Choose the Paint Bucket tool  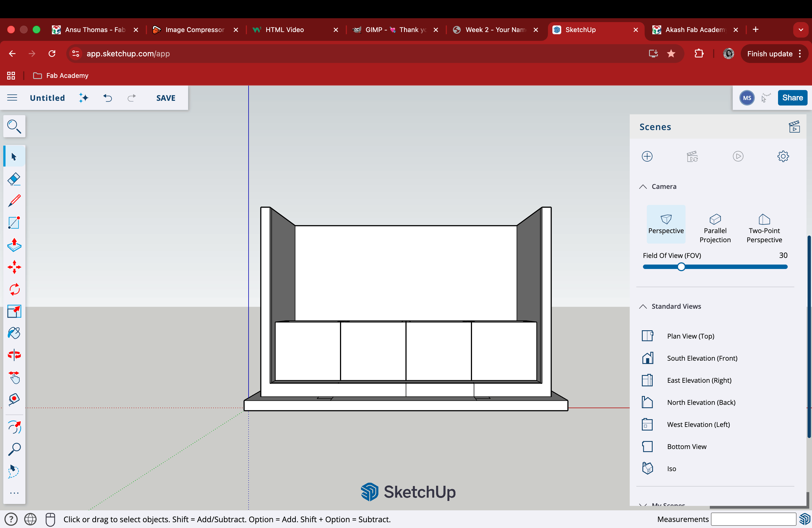tap(14, 333)
